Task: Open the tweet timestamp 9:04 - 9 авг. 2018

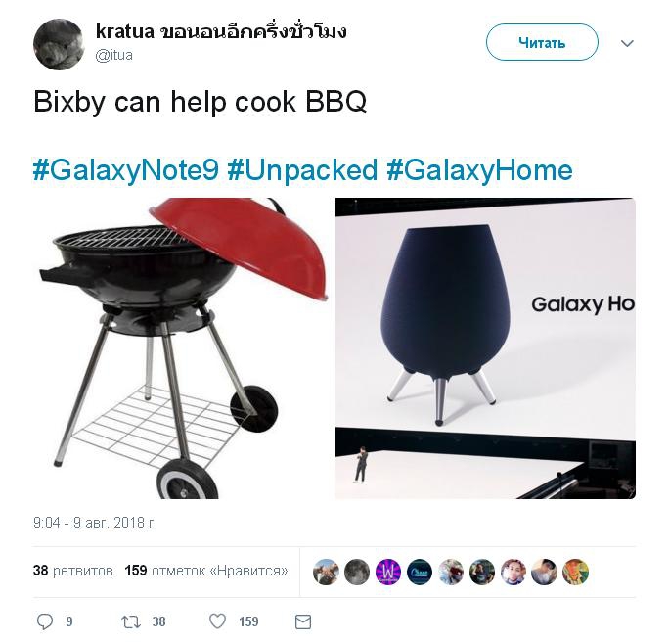Action: pos(95,523)
